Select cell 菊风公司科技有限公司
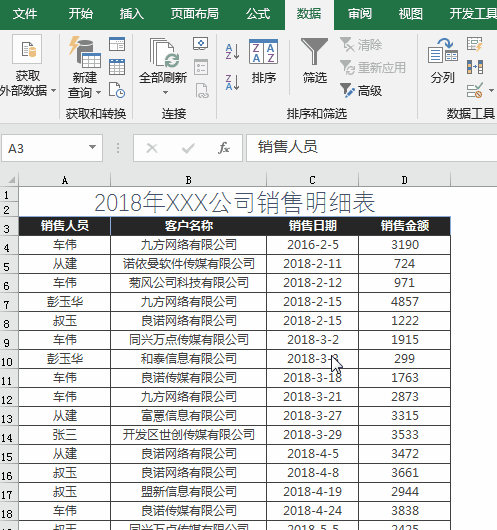The image size is (497, 530). pyautogui.click(x=188, y=283)
